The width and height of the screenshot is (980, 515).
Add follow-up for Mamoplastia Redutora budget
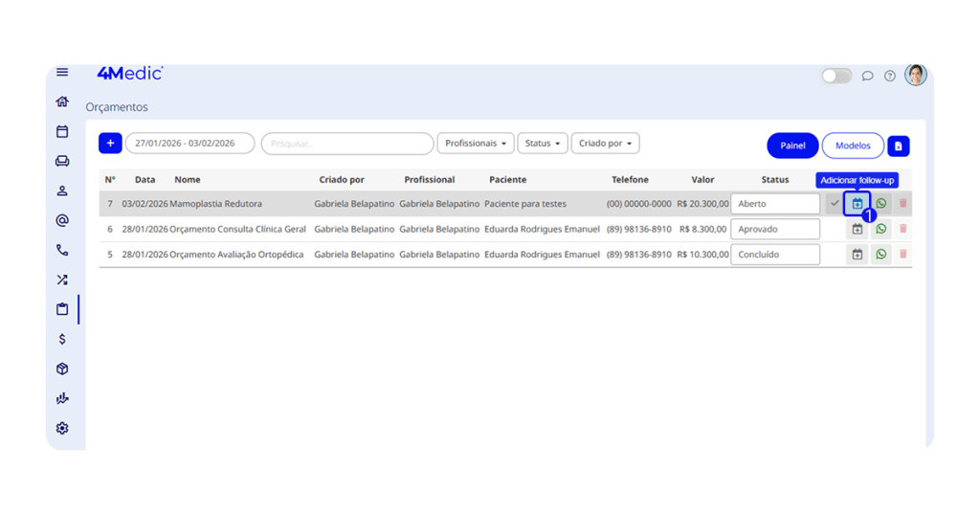[x=857, y=204]
